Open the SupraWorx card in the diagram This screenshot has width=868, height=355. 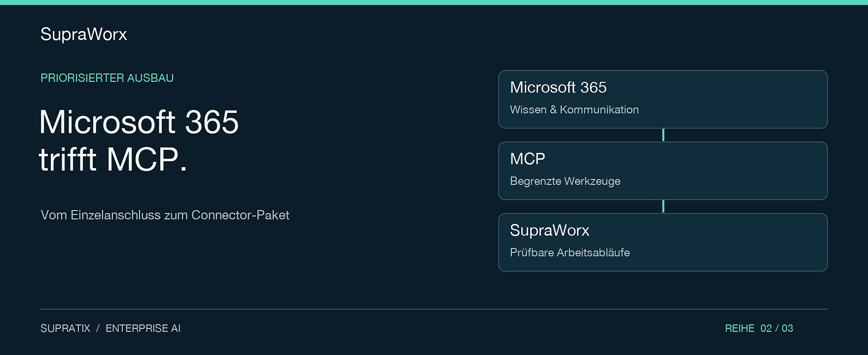click(663, 242)
